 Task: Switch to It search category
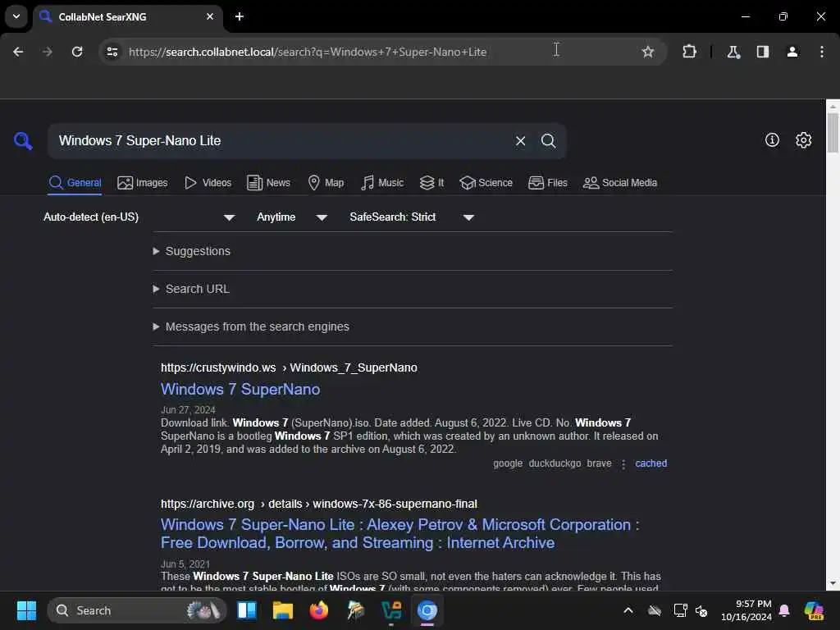tap(431, 183)
